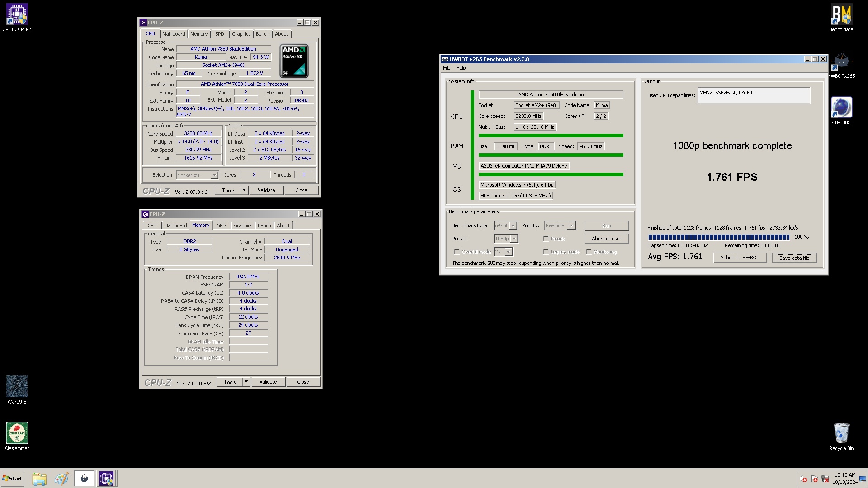The image size is (868, 488).
Task: Click Save data file button
Action: coord(794,258)
